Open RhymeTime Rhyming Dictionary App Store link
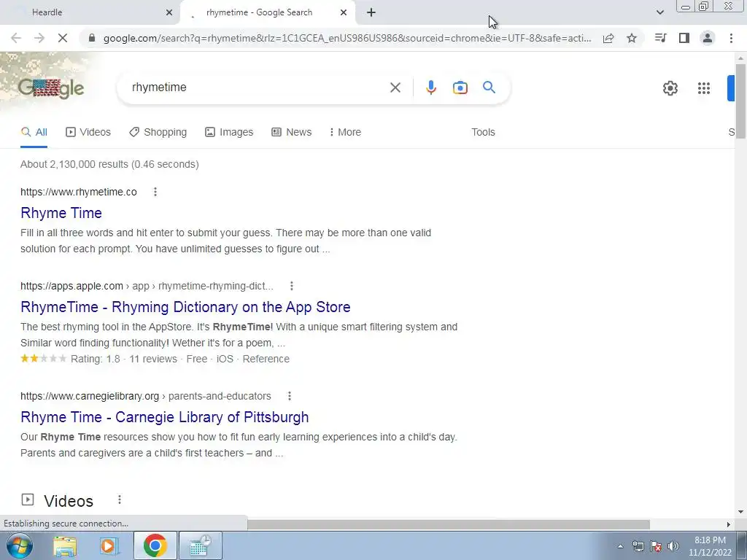This screenshot has width=747, height=560. point(185,307)
